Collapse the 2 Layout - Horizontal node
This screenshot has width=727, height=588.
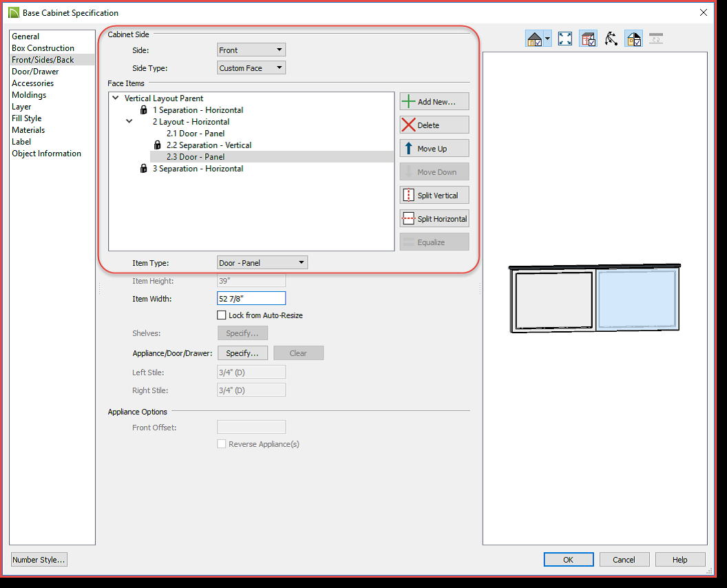point(129,122)
